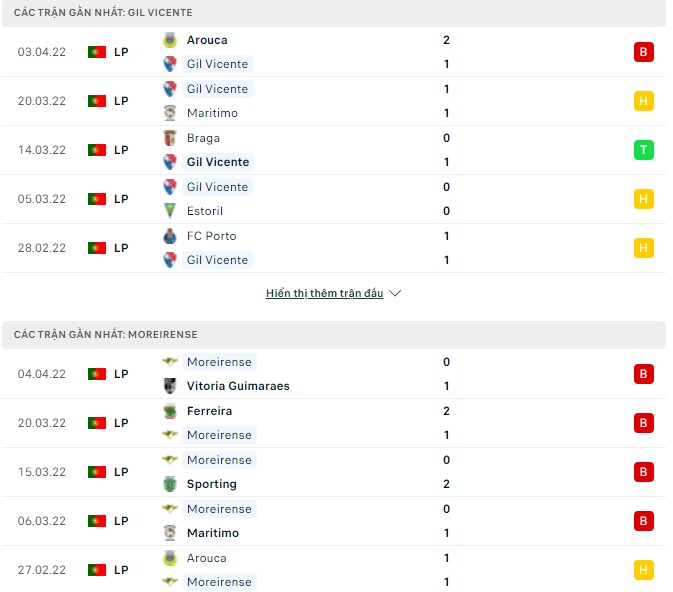This screenshot has height=592, width=673.
Task: Click the Sporting club crest icon
Action: tap(169, 484)
